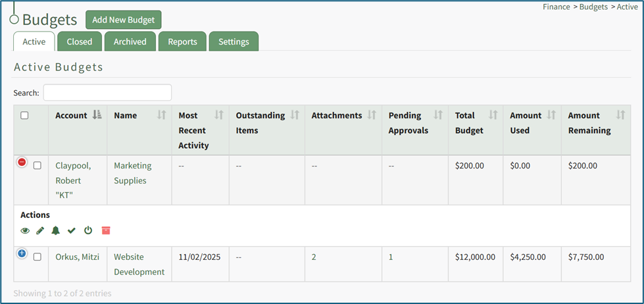
Task: Toggle the select-all checkbox in table header
Action: point(24,116)
